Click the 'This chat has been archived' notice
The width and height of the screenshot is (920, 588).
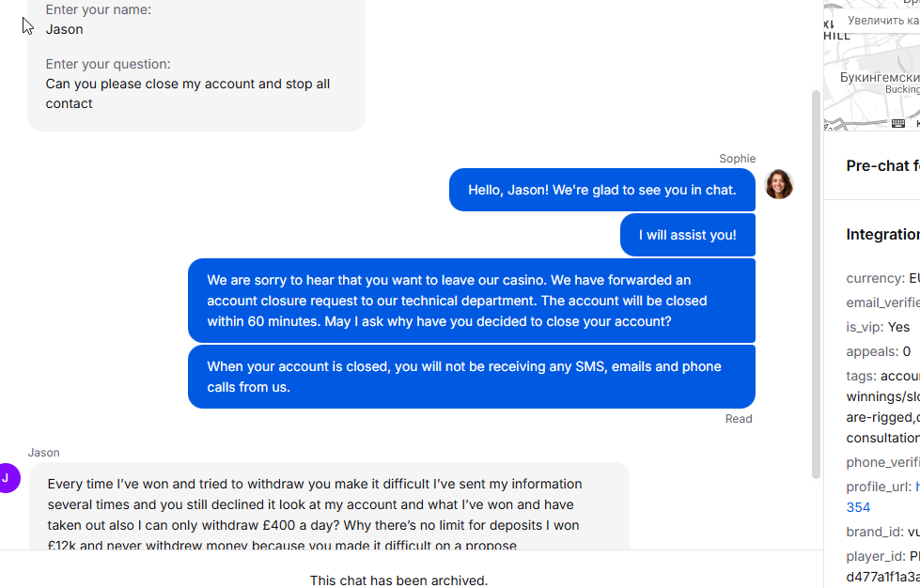click(399, 580)
